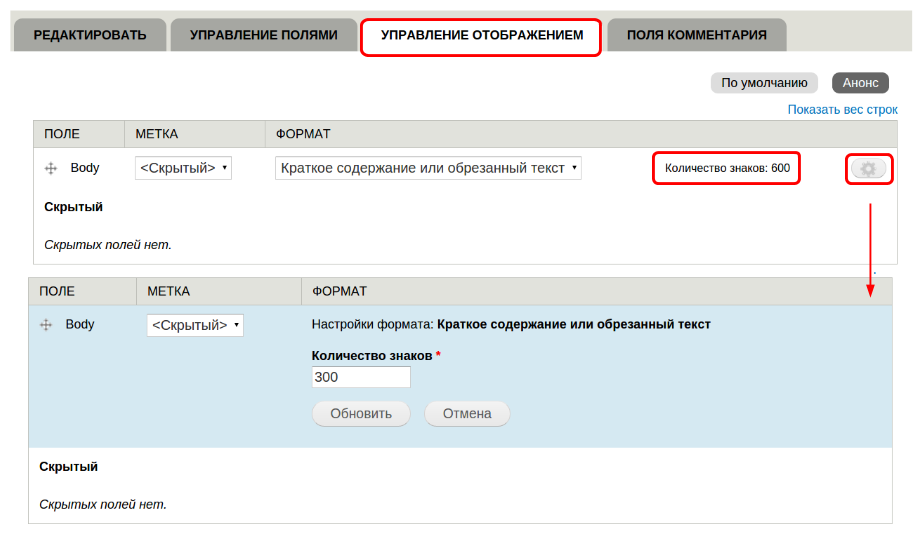This screenshot has height=539, width=924.
Task: Switch to the Редактировать tab
Action: click(90, 35)
